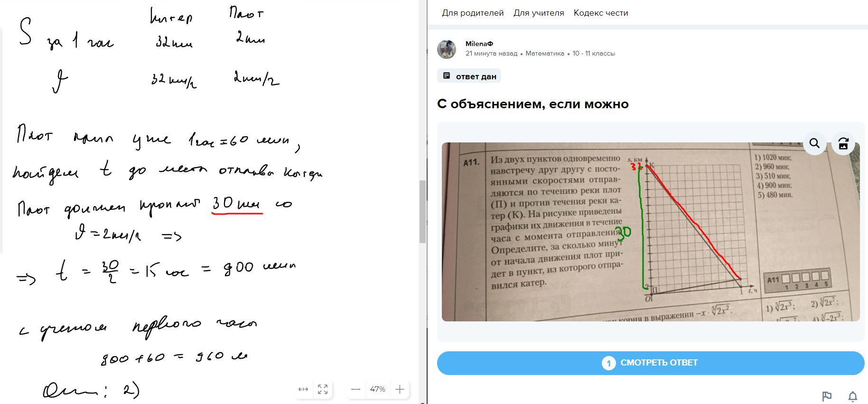Screen dimensions: 868x404
Task: Open the Кодекс чести link
Action: (601, 13)
